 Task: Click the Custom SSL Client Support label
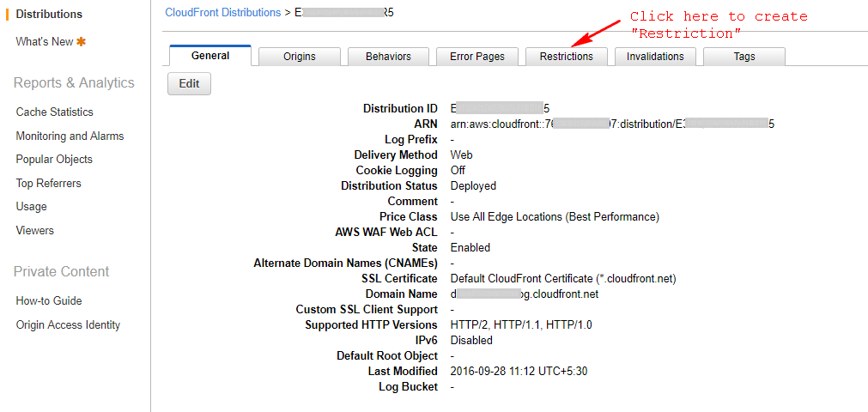pos(367,310)
